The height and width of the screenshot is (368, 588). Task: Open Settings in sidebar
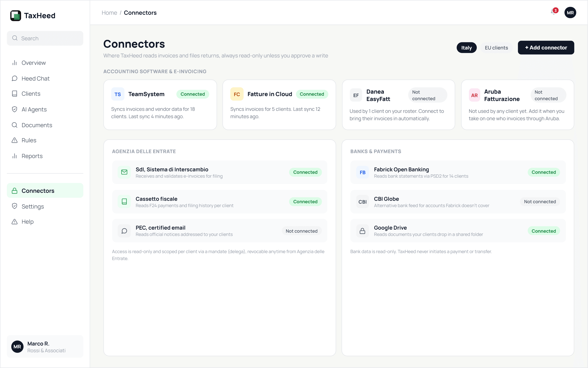pyautogui.click(x=45, y=206)
